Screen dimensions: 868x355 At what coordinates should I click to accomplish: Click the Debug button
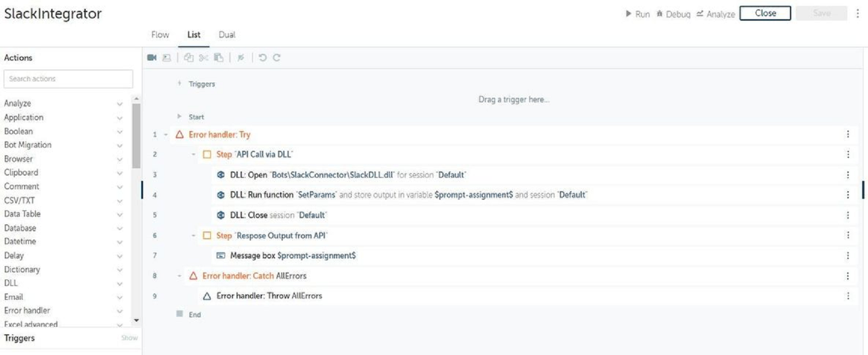pos(673,14)
